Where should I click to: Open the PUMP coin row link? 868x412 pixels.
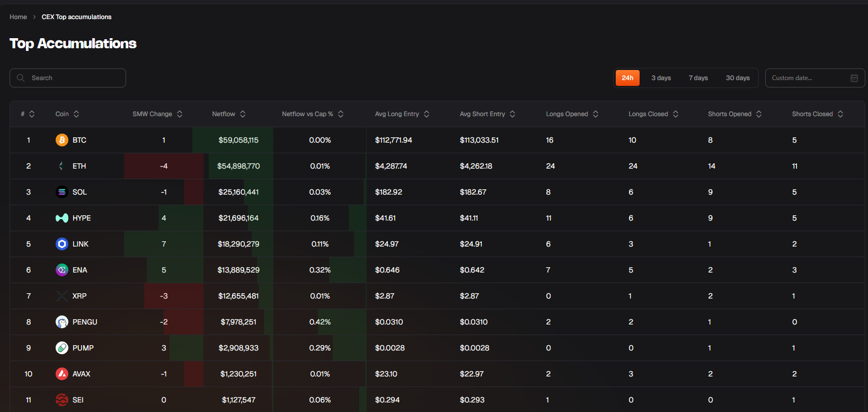(x=83, y=348)
